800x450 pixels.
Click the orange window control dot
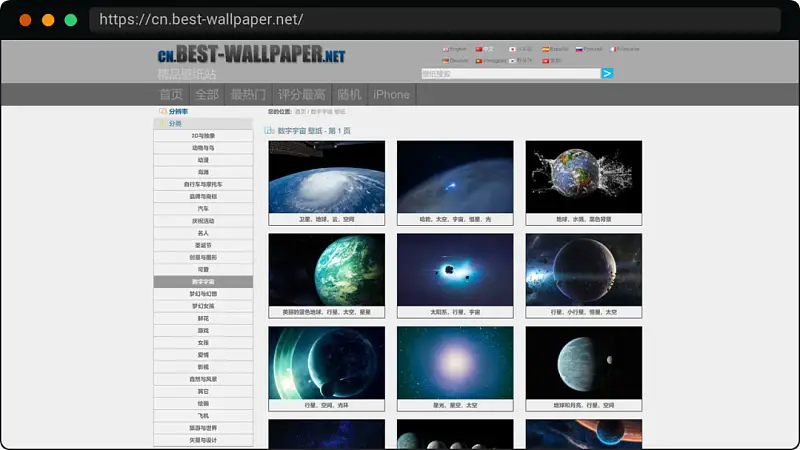[x=26, y=20]
